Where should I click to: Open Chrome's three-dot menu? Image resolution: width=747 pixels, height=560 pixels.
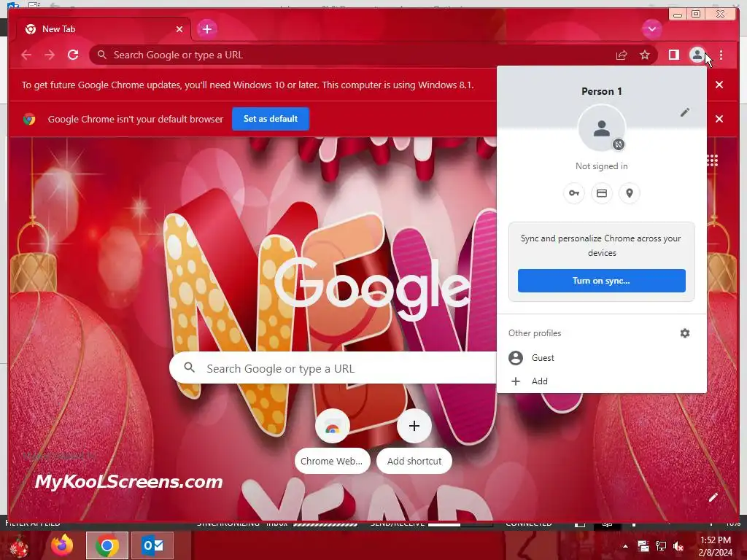point(721,55)
